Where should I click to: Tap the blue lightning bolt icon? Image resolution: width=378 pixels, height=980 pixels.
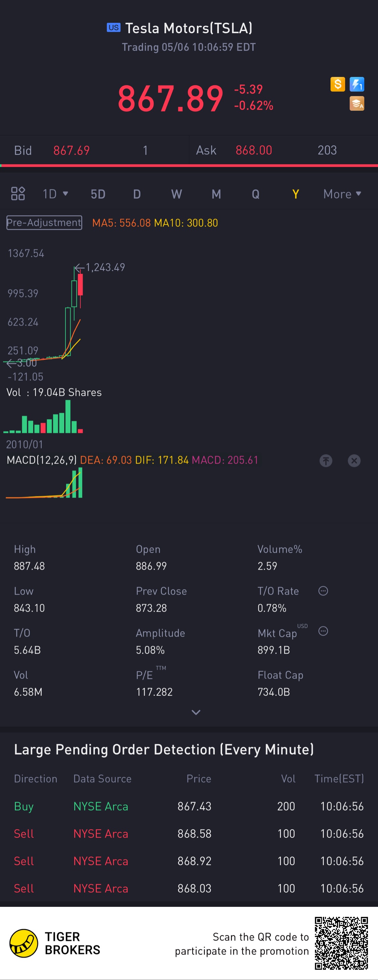point(357,84)
